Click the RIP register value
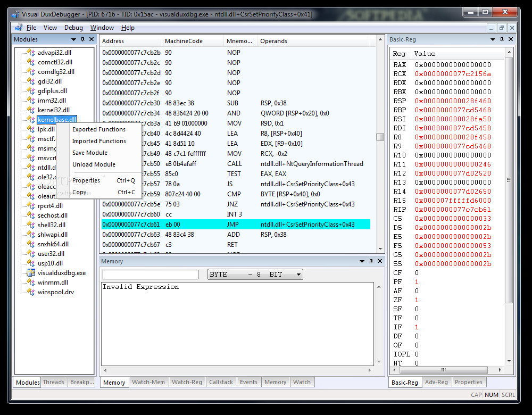The image size is (532, 415). pyautogui.click(x=453, y=210)
